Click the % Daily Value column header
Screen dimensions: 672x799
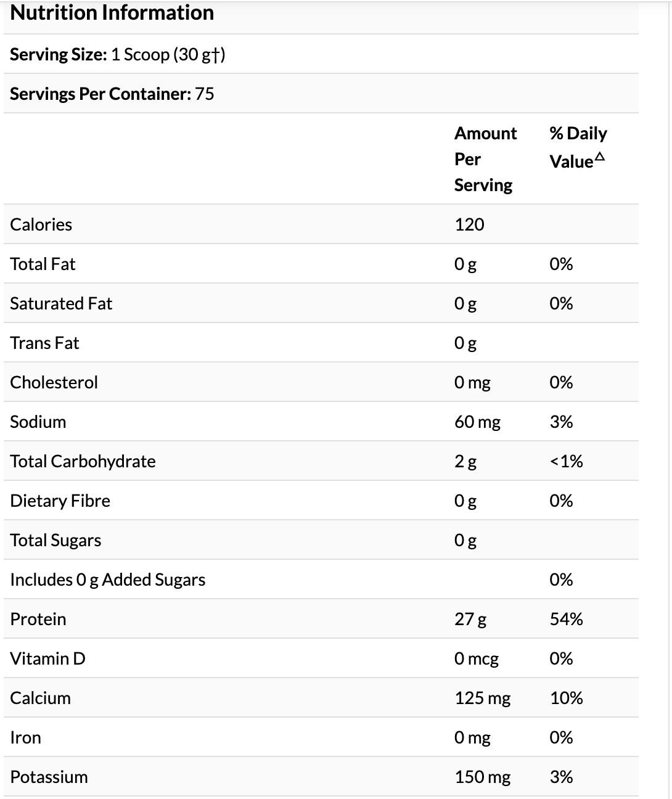pyautogui.click(x=578, y=147)
